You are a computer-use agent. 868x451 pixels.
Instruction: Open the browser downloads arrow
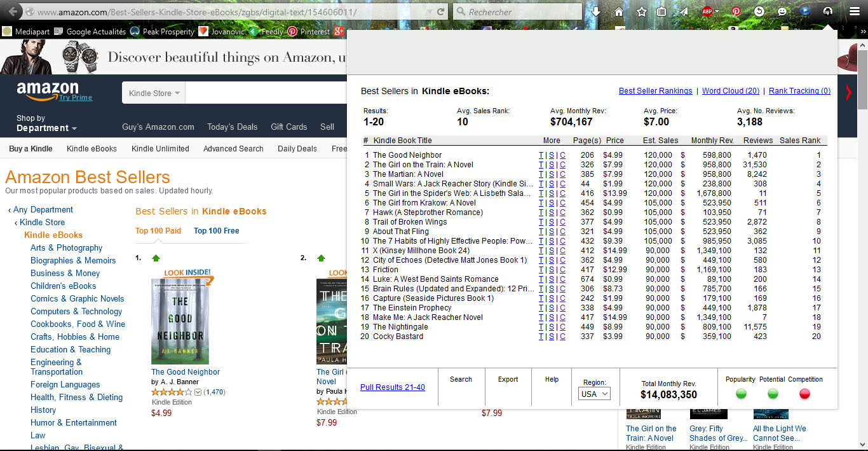pyautogui.click(x=596, y=11)
